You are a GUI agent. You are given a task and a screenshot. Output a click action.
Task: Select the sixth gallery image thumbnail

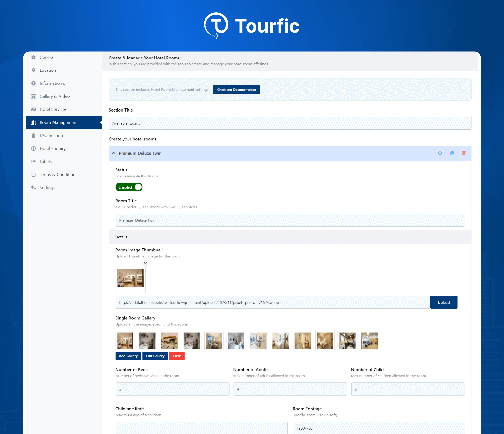tap(236, 341)
